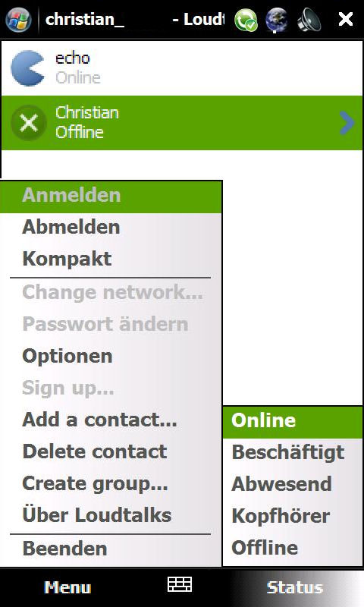Tap the Menu softkey button

click(x=67, y=587)
